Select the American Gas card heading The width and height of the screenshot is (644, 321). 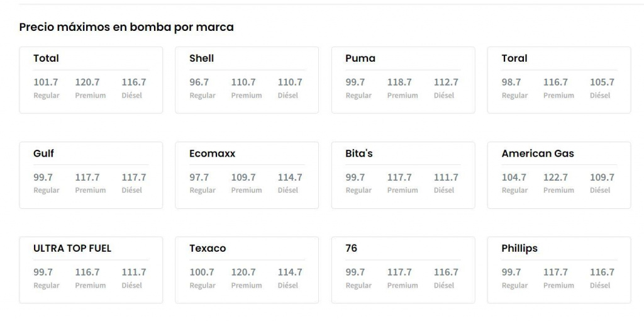pos(538,154)
